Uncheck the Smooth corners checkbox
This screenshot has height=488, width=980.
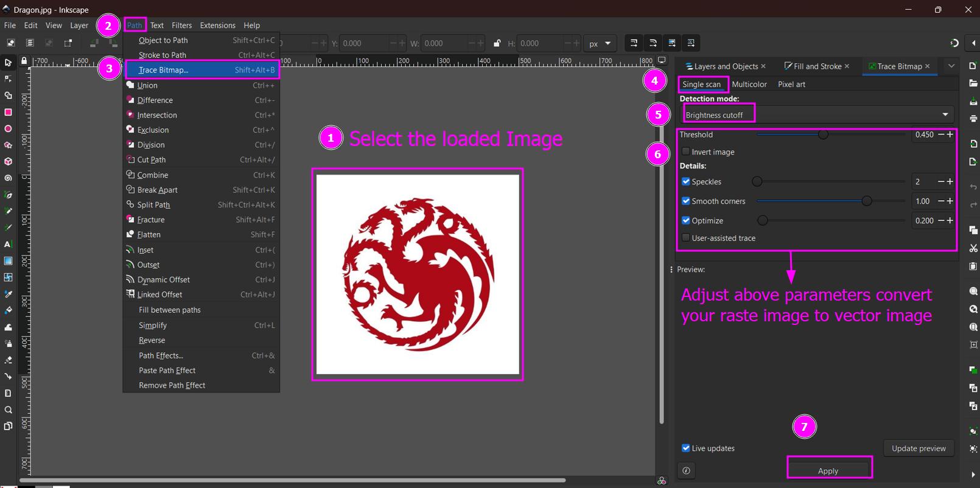click(x=685, y=201)
